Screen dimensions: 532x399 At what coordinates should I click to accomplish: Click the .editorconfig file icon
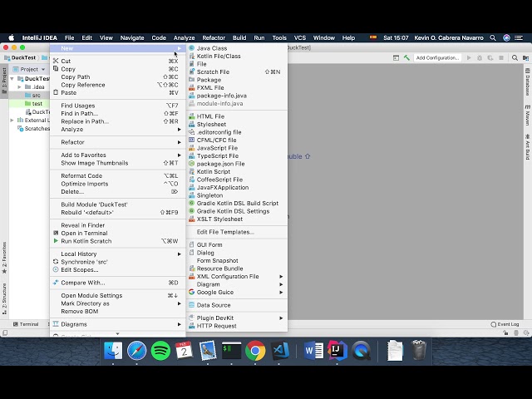click(x=192, y=132)
